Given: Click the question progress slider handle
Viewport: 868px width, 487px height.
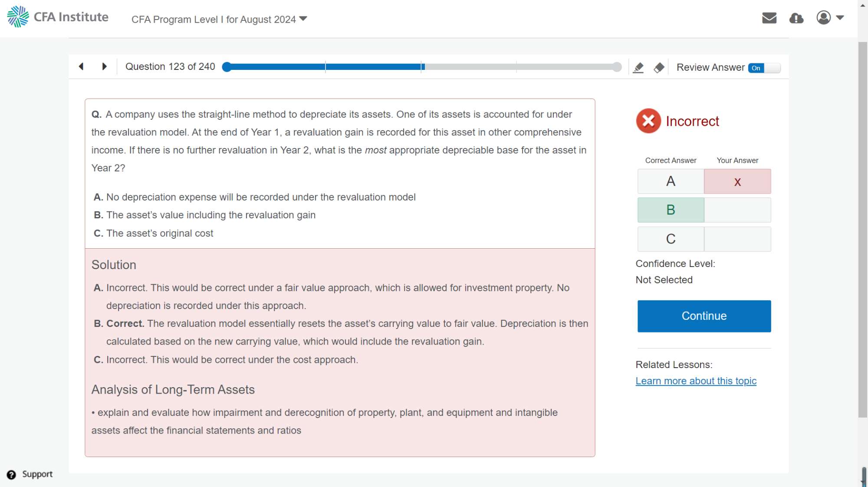Looking at the screenshot, I should (x=227, y=67).
